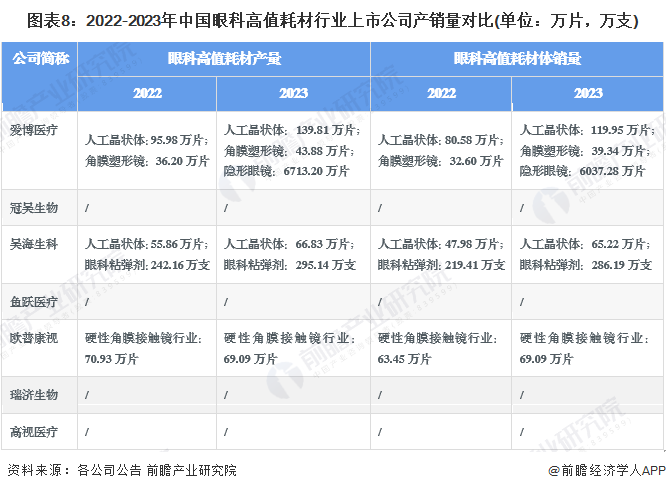Image resolution: width=666 pixels, height=491 pixels.
Task: Select the 2023 header under 眼科高值耗材产量
Action: point(293,93)
